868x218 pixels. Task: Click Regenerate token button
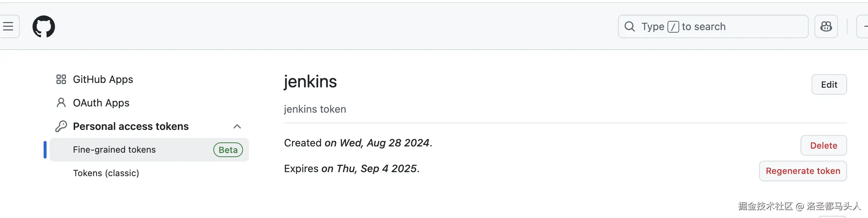[x=803, y=171]
